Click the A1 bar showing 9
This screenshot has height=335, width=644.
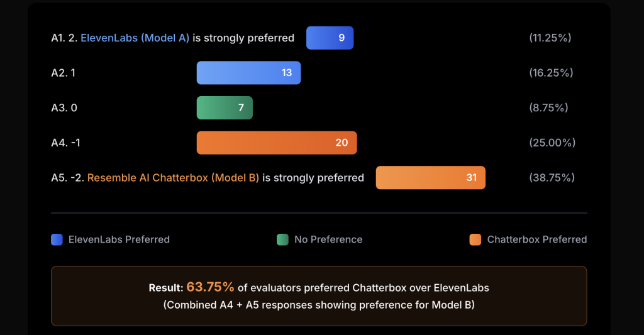[330, 38]
